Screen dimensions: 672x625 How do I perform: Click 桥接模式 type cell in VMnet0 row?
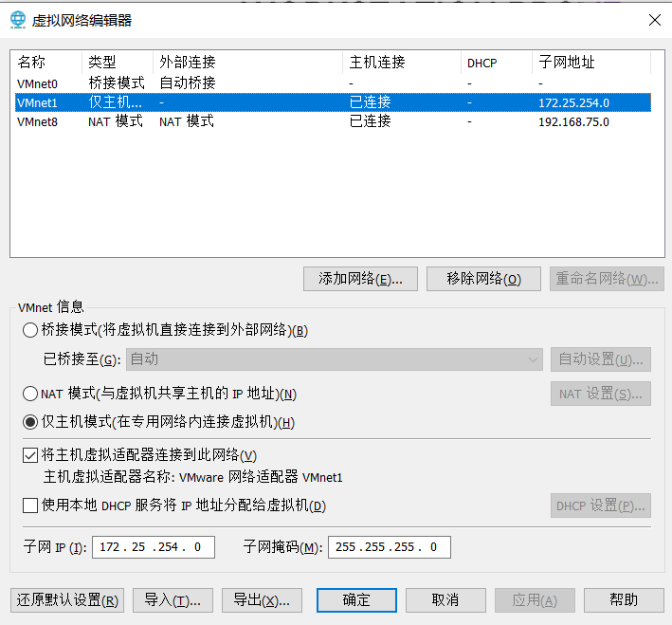[117, 83]
